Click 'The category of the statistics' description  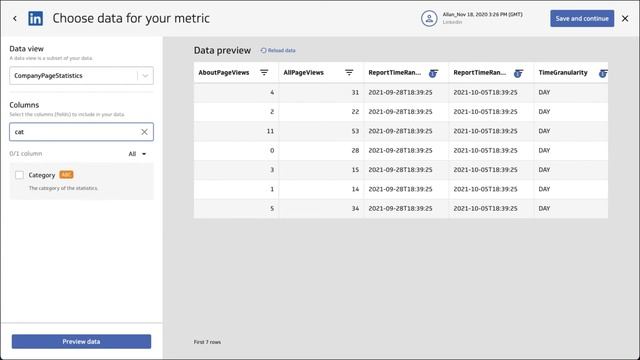pos(63,188)
